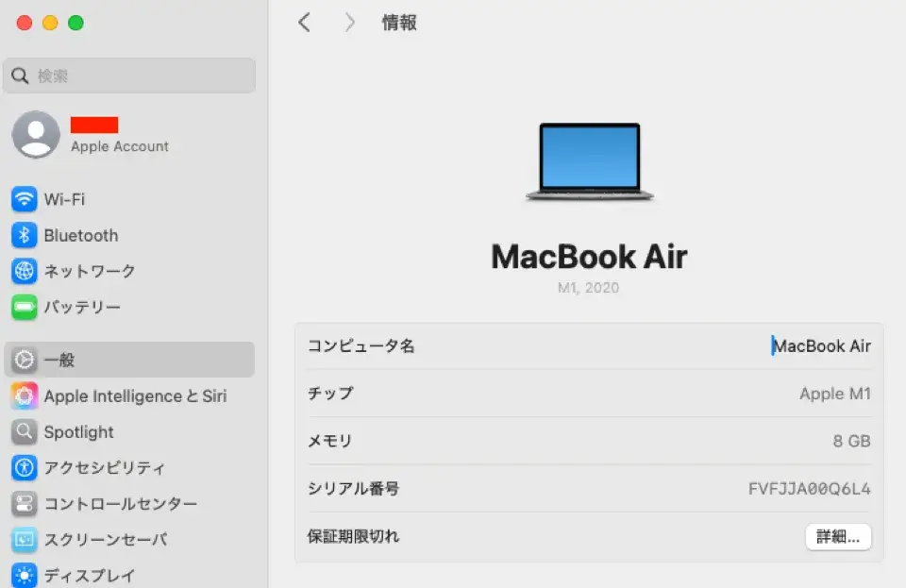This screenshot has width=906, height=588.
Task: Click the 情報 page title
Action: point(398,23)
